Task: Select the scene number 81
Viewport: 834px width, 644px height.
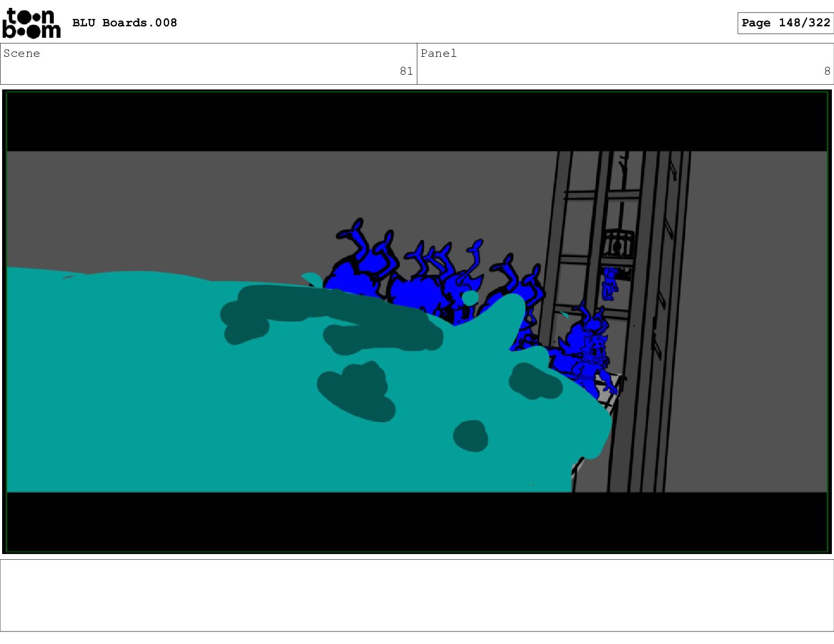Action: [406, 71]
